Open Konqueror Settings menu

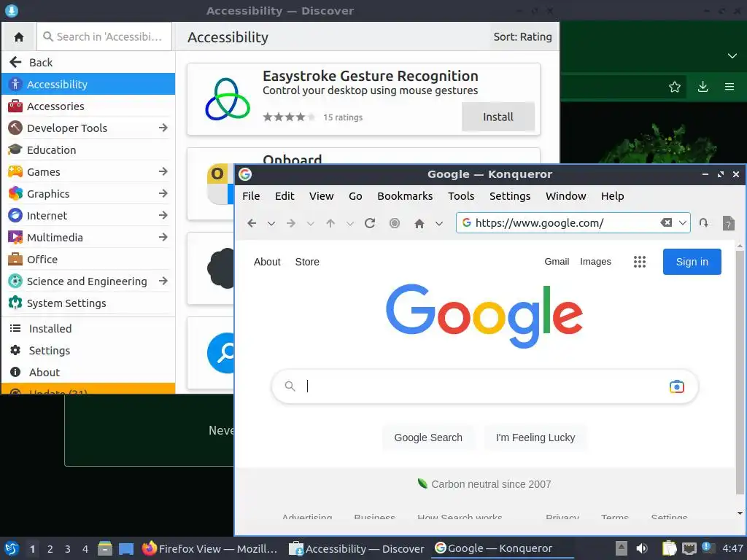coord(510,196)
